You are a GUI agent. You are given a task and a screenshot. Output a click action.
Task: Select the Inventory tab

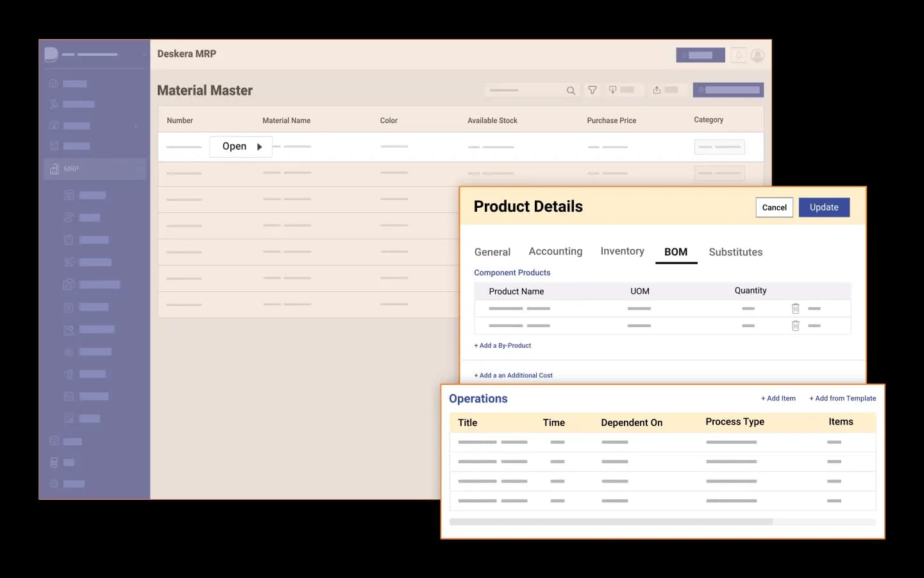622,251
